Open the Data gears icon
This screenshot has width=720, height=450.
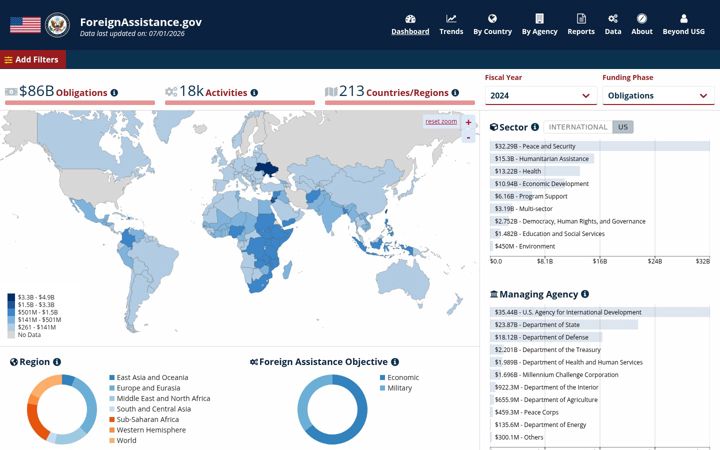(x=613, y=19)
